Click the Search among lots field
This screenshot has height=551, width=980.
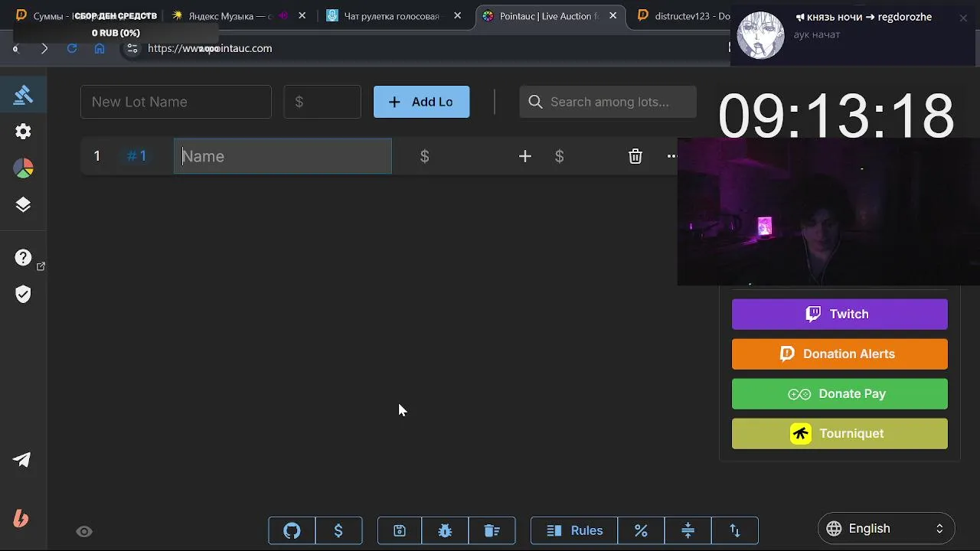point(608,102)
